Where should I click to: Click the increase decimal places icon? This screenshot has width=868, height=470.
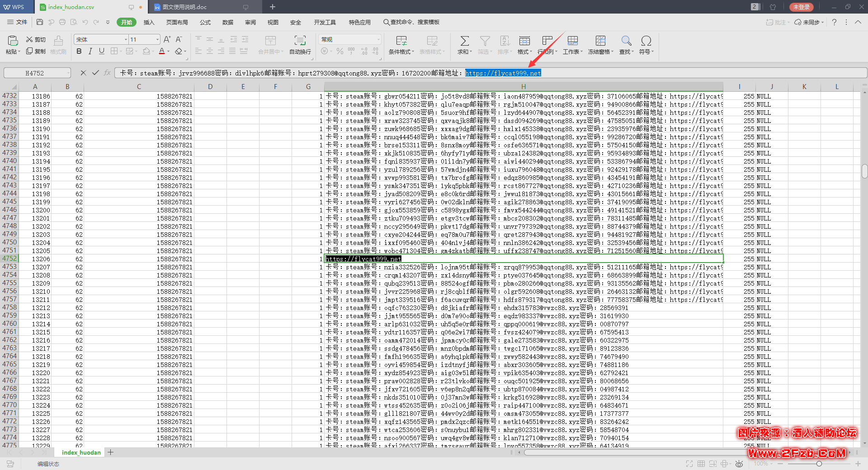pyautogui.click(x=364, y=51)
